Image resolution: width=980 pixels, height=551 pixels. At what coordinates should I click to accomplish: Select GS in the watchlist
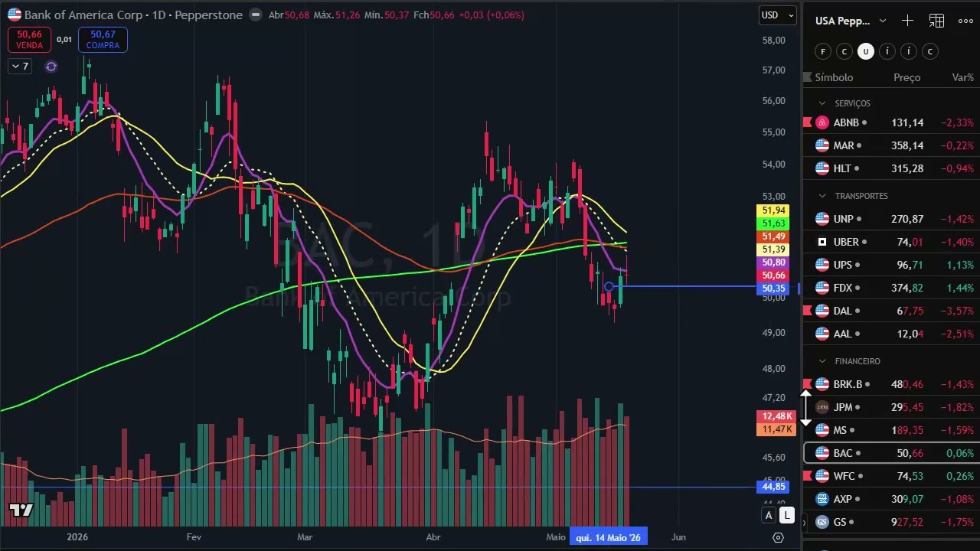891,522
